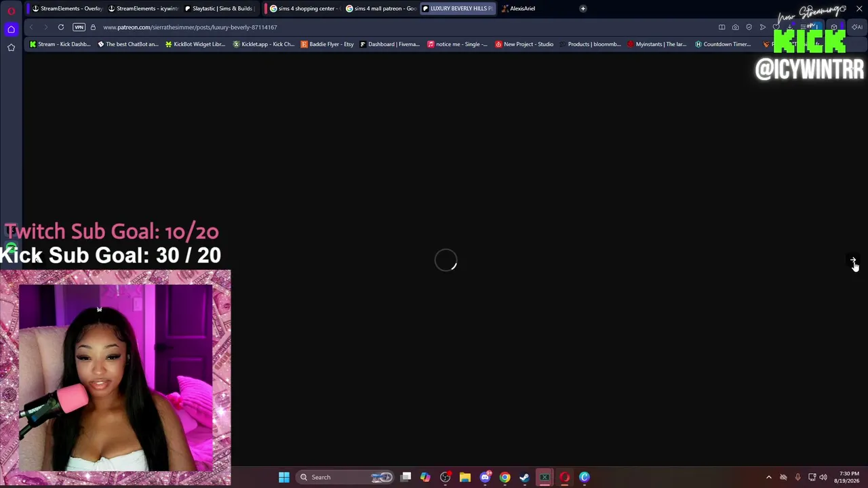Toggle the VPN badge in address bar
Image resolution: width=868 pixels, height=488 pixels.
(x=79, y=27)
